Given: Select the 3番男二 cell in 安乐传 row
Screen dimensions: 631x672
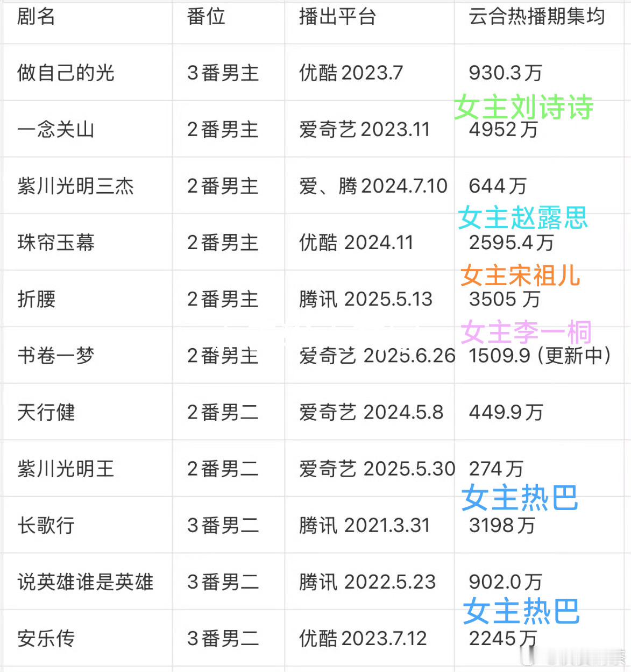Looking at the screenshot, I should tap(223, 639).
